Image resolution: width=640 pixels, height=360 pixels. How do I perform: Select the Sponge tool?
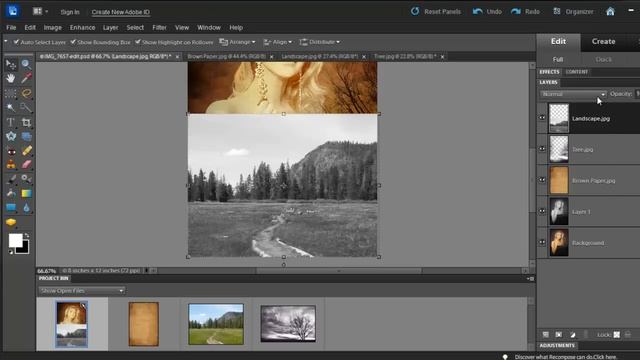[x=11, y=222]
